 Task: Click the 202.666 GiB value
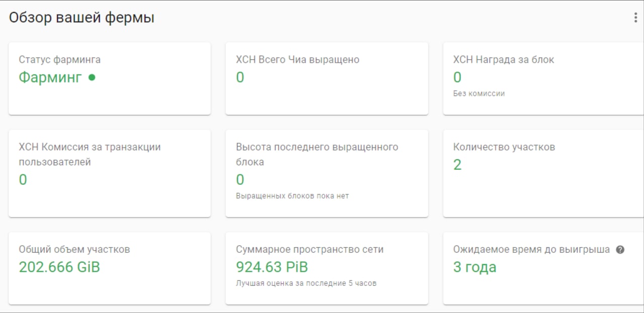click(x=59, y=267)
